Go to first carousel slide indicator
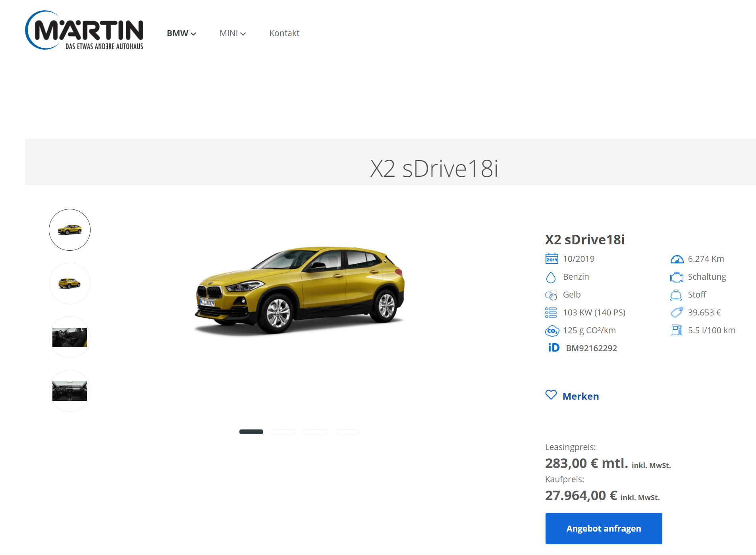The height and width of the screenshot is (555, 756). click(x=251, y=432)
